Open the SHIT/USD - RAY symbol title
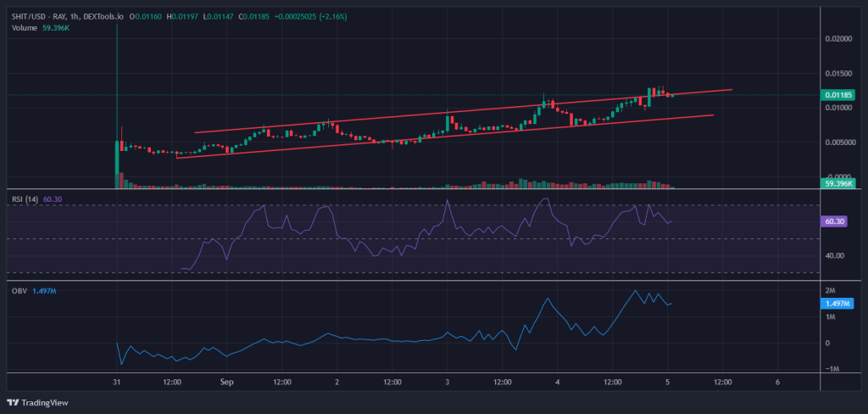The height and width of the screenshot is (414, 868). (x=69, y=17)
